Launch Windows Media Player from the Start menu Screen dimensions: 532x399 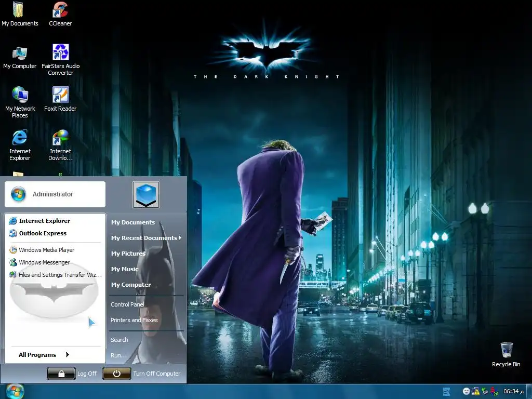pos(42,250)
